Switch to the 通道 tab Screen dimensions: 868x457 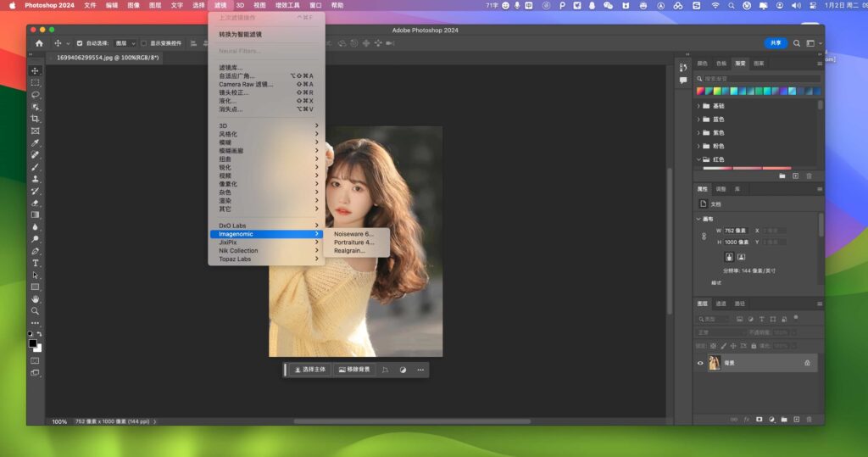coord(721,304)
